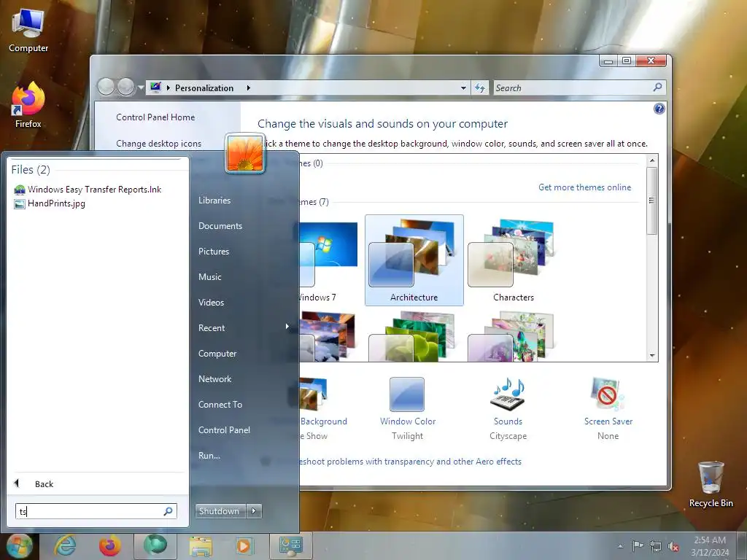Open Network from Start menu
This screenshot has height=560, width=747.
point(215,379)
